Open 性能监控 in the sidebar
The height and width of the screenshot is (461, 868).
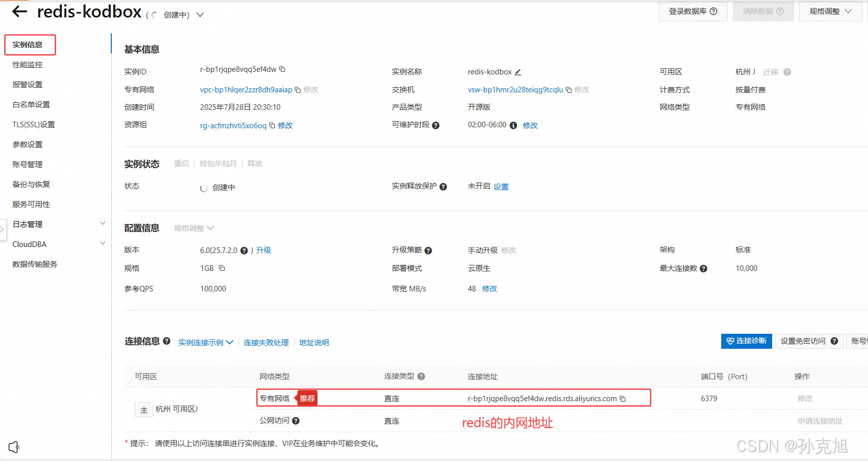click(x=27, y=65)
